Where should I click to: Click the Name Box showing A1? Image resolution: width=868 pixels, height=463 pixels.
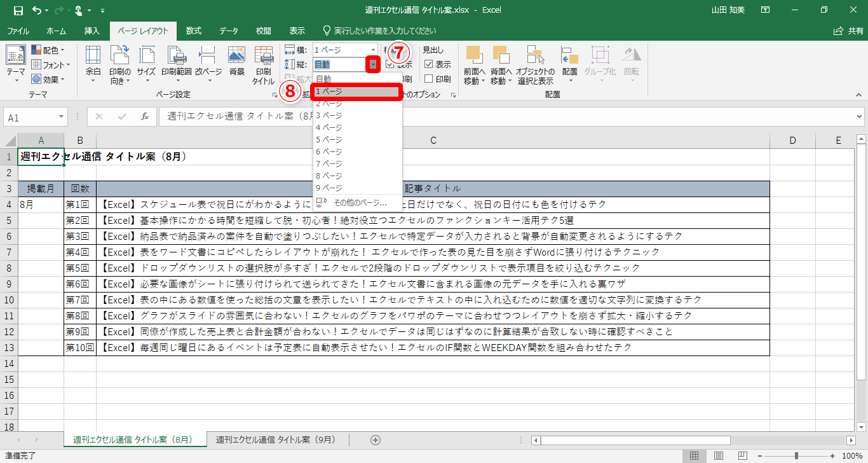click(x=31, y=117)
